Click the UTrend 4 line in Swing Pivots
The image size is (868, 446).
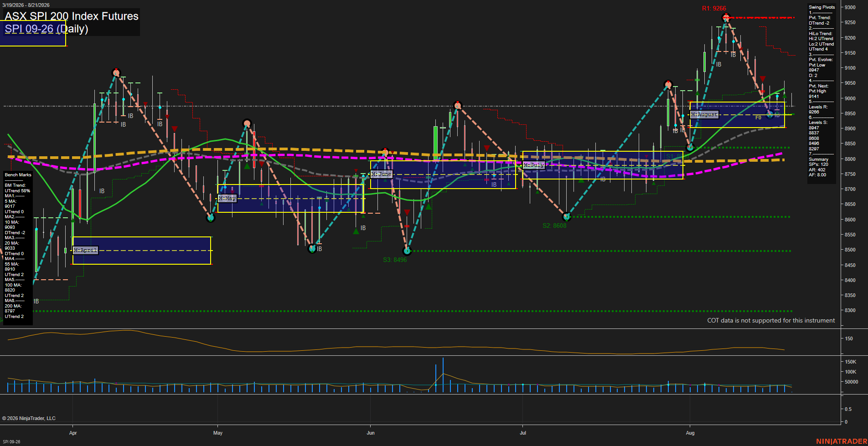click(818, 49)
